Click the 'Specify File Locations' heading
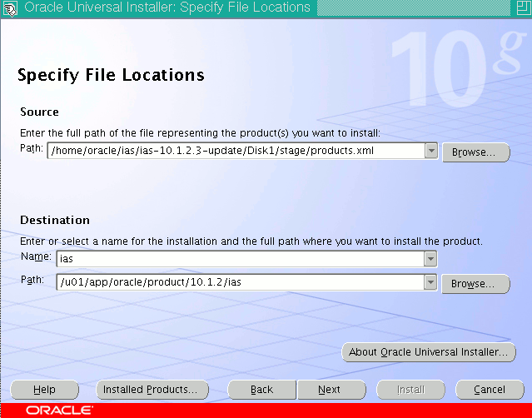 click(x=111, y=75)
